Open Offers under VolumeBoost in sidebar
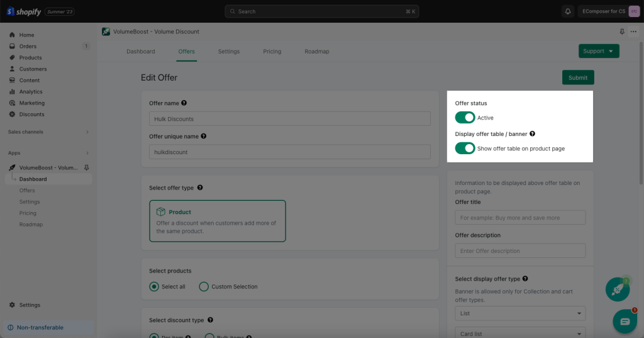Viewport: 644px width, 338px height. (x=27, y=190)
